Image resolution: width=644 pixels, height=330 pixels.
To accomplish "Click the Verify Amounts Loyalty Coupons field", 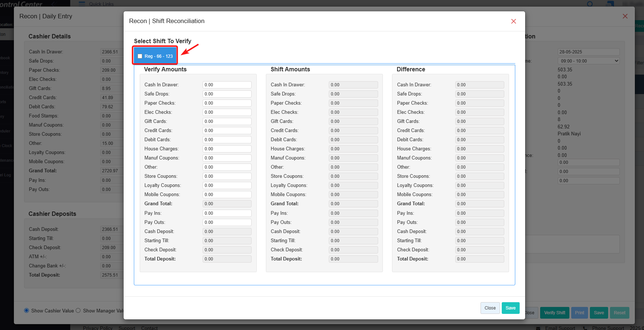I will [227, 185].
